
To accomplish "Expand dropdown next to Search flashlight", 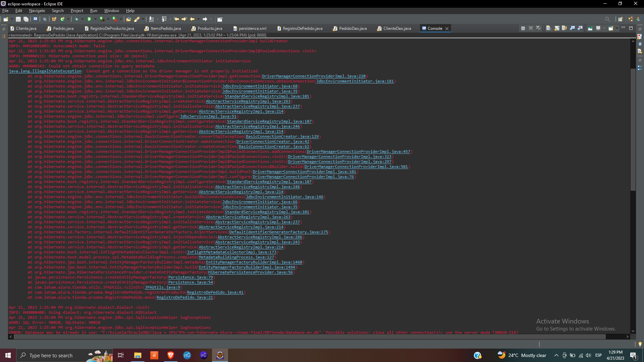I will (143, 19).
